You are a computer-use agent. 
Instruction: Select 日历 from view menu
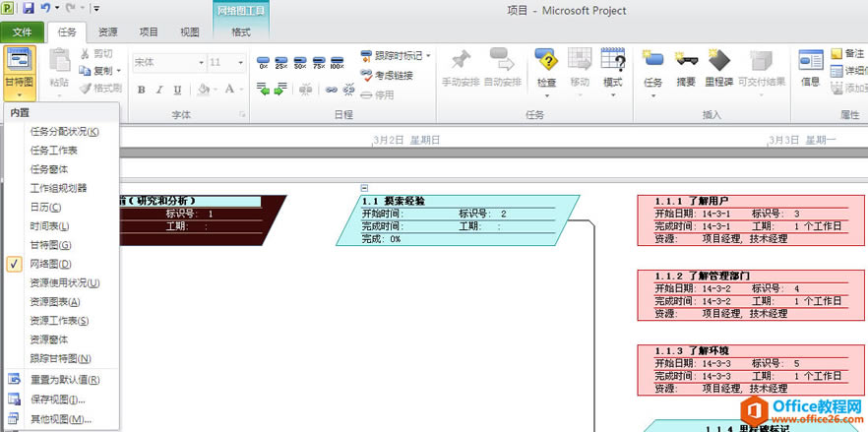(61, 207)
